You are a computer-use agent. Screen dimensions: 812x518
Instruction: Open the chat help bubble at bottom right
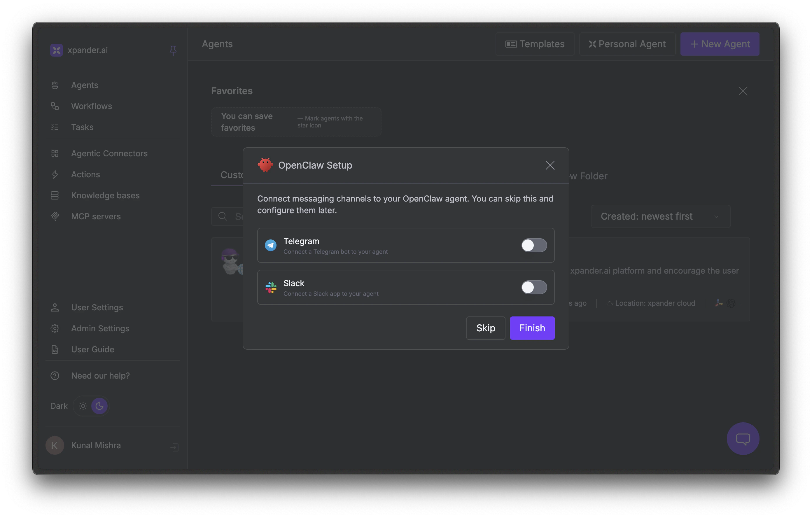click(x=743, y=438)
